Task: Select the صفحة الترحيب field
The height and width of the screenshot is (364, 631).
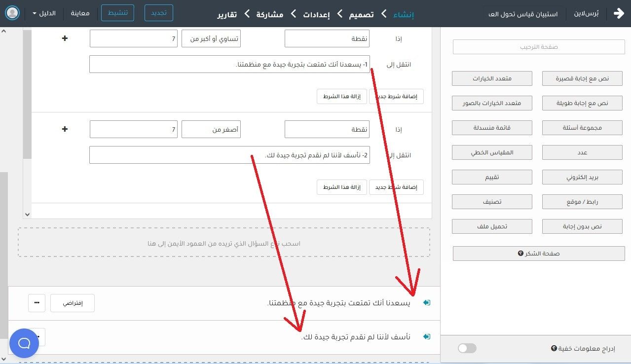Action: point(539,47)
